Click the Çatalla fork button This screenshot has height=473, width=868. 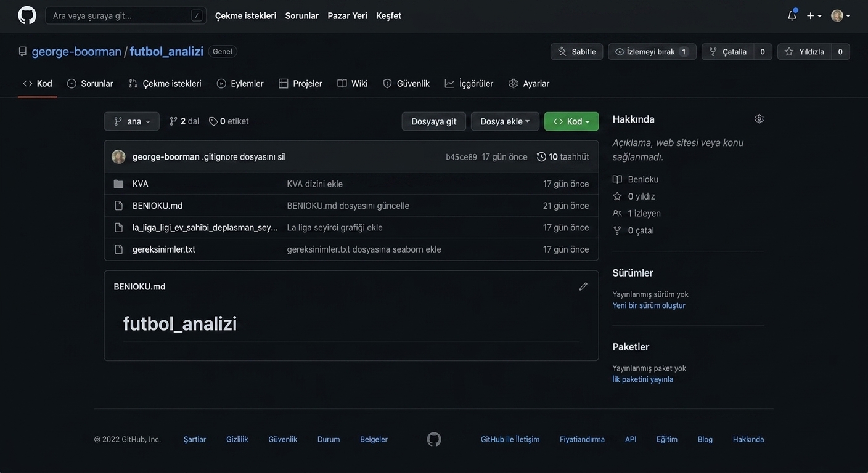coord(728,52)
